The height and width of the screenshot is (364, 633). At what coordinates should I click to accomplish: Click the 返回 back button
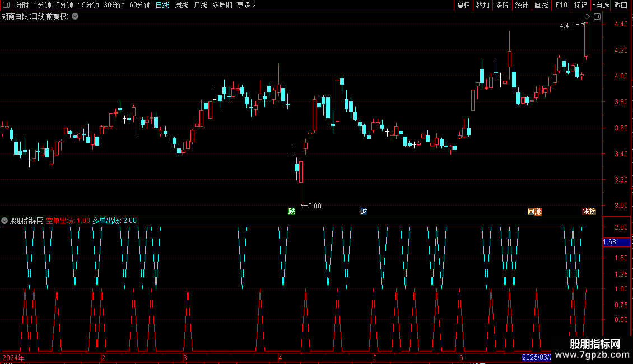coord(621,5)
